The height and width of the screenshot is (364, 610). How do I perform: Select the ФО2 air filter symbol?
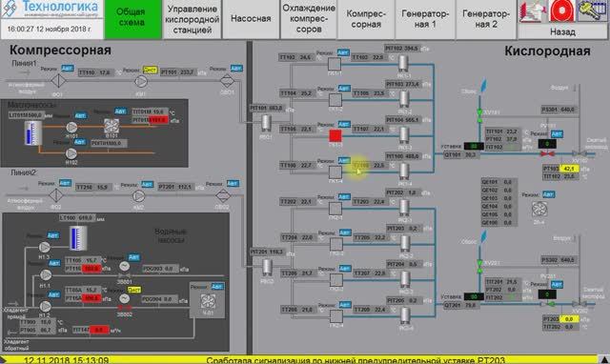(x=55, y=195)
